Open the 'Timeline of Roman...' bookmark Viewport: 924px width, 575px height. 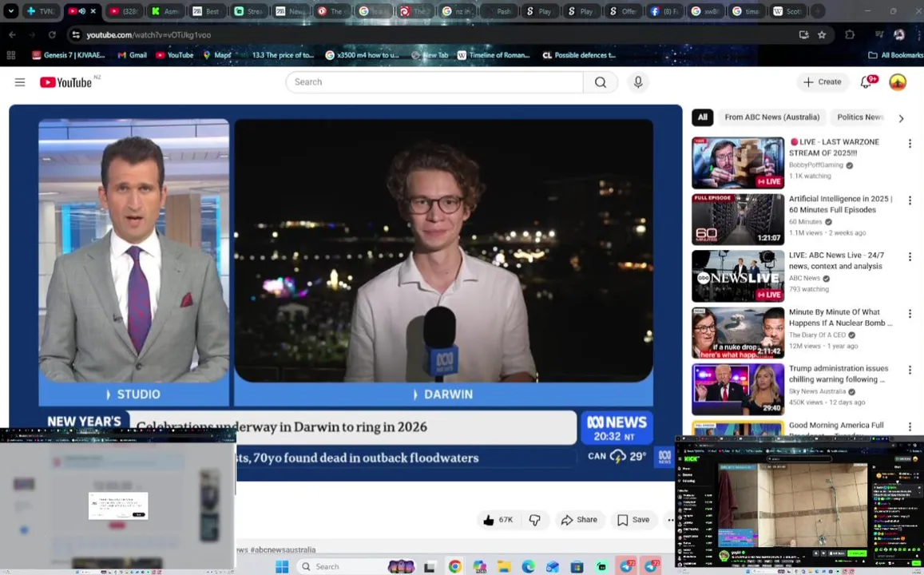pos(494,55)
